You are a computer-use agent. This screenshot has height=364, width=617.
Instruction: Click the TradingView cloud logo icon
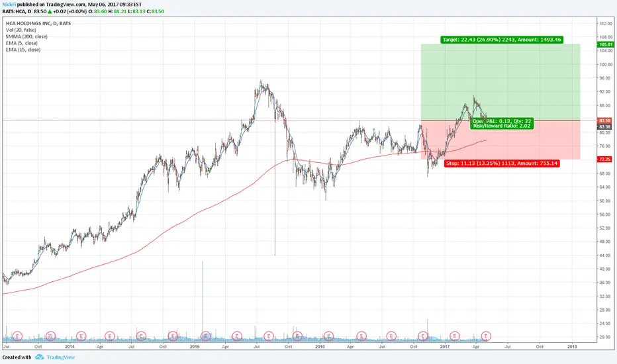39,357
